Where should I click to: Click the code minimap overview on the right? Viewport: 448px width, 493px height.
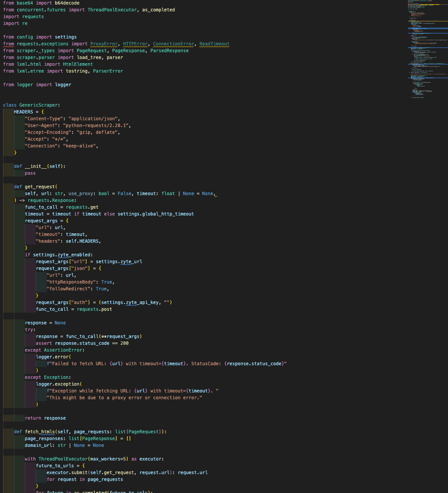(428, 49)
